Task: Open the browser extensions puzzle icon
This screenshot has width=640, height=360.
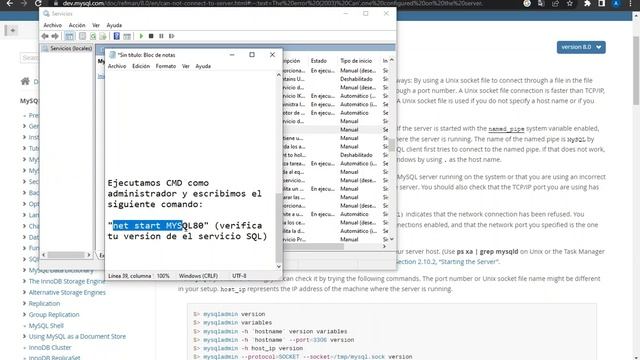Action: pos(587,3)
